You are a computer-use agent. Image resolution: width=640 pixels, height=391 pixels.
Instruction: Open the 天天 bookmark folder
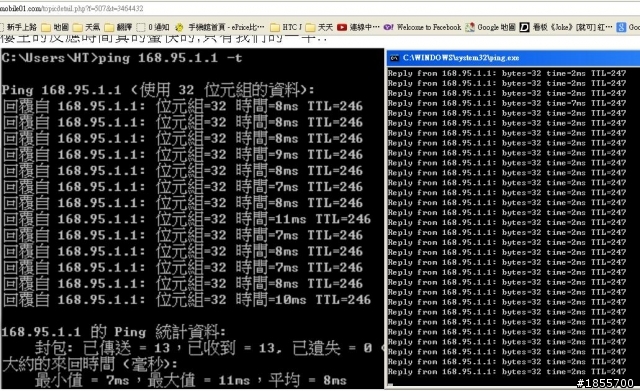(320, 27)
